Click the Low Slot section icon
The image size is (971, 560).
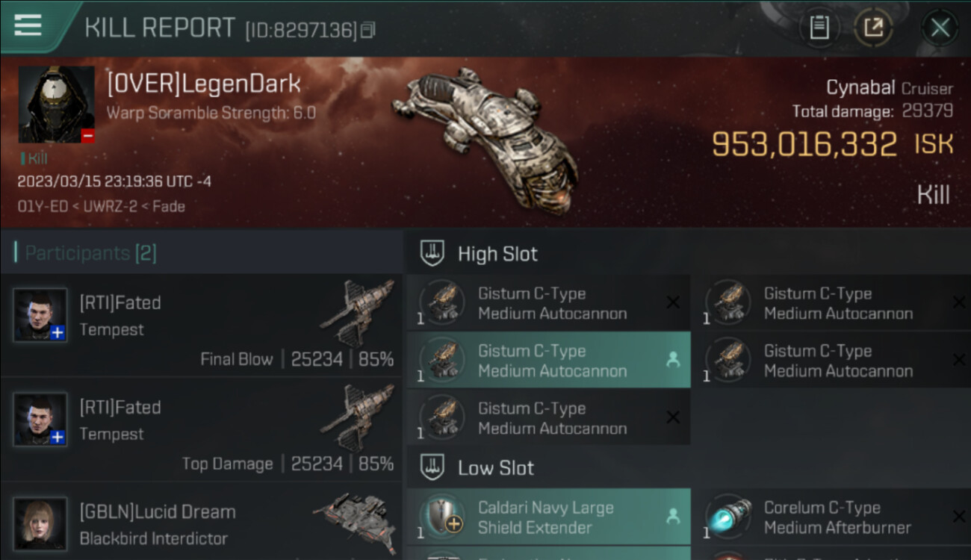(432, 467)
